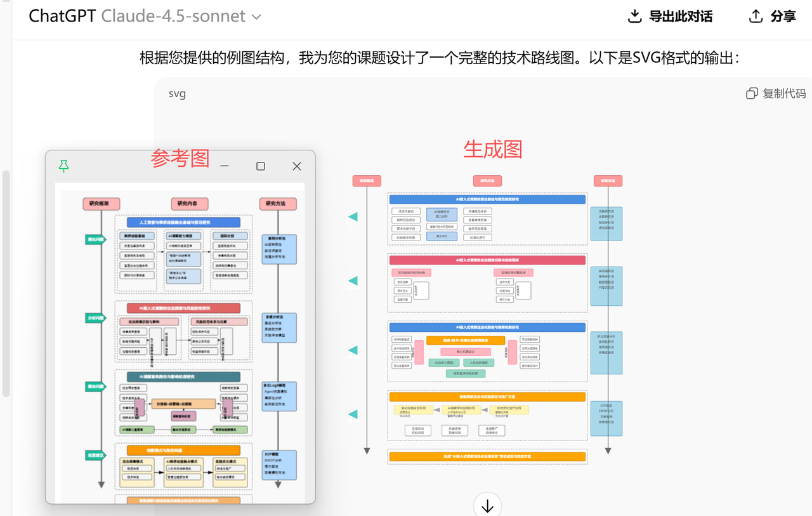812x516 pixels.
Task: Click the topmost green triangle arrow in 生成图
Action: tap(353, 216)
